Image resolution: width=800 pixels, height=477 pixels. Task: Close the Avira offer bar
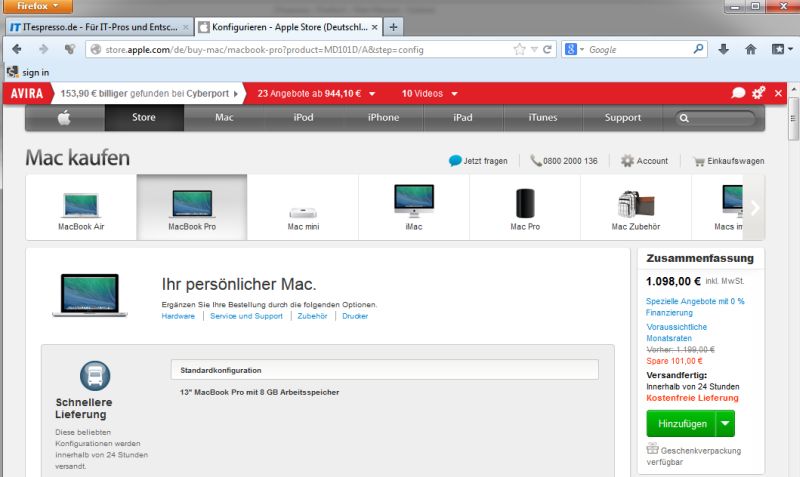click(778, 93)
